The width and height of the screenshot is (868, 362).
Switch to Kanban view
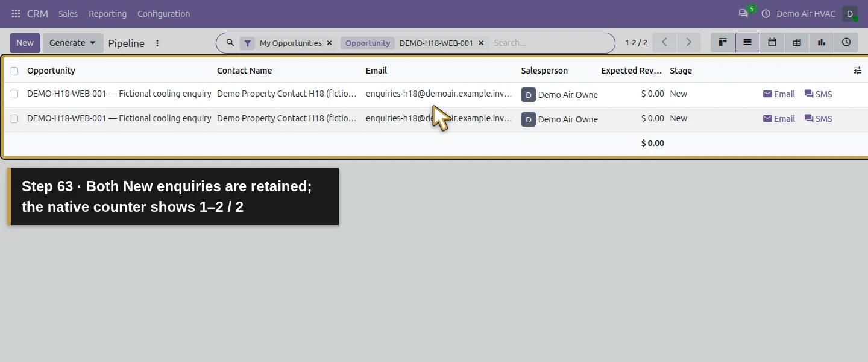723,42
